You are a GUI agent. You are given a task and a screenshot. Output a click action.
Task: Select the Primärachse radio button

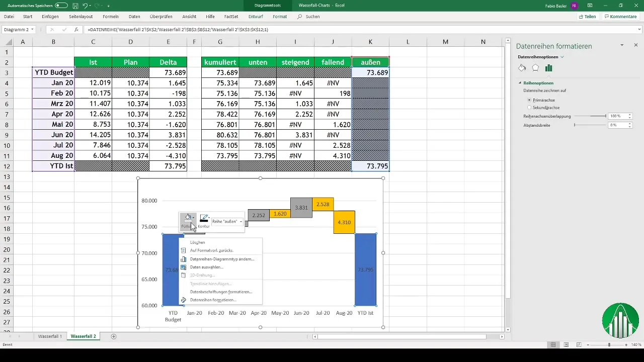(529, 100)
